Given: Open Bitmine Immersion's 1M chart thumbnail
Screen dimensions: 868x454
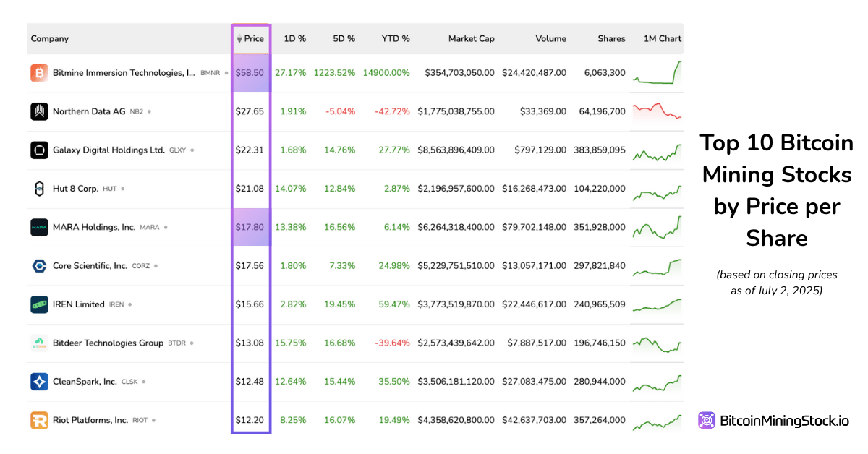Looking at the screenshot, I should 657,73.
